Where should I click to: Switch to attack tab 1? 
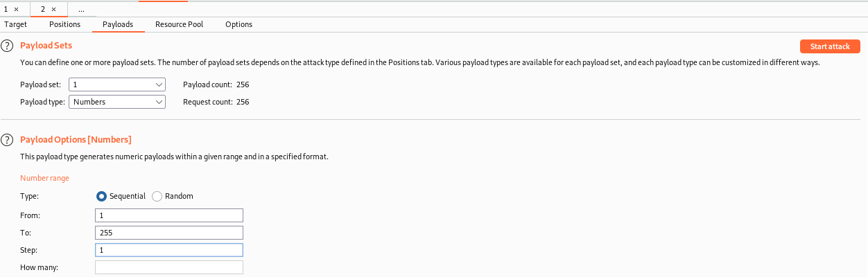point(6,9)
